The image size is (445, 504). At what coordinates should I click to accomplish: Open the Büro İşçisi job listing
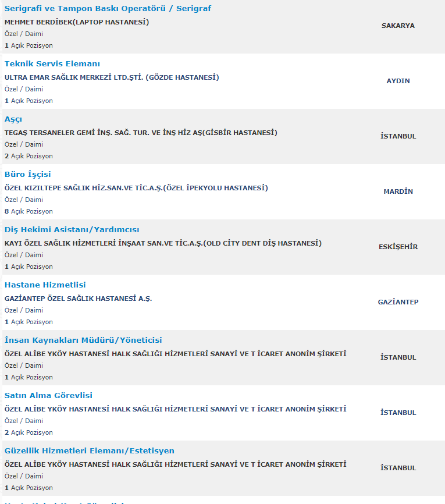(x=28, y=175)
